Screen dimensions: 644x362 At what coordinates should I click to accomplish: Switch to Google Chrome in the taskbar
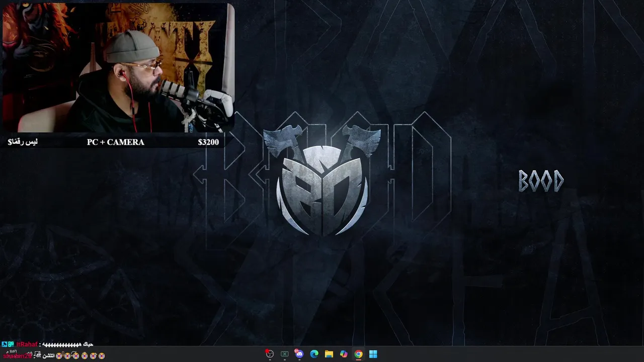point(358,354)
